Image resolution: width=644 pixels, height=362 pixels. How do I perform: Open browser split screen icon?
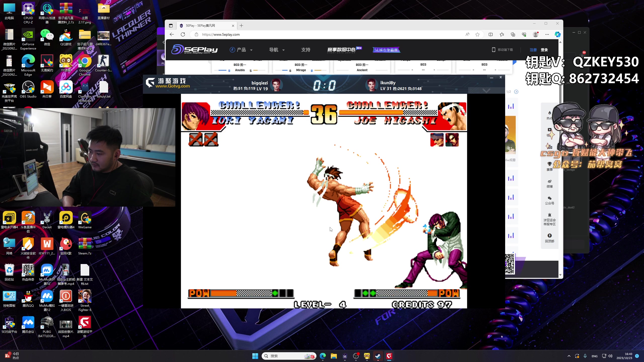[491, 34]
